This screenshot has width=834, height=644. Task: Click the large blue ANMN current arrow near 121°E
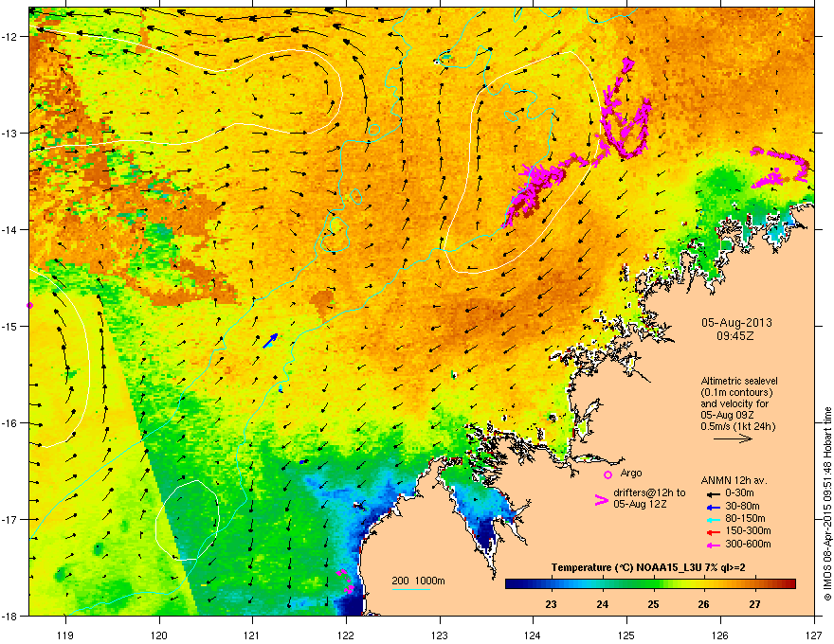coord(270,341)
